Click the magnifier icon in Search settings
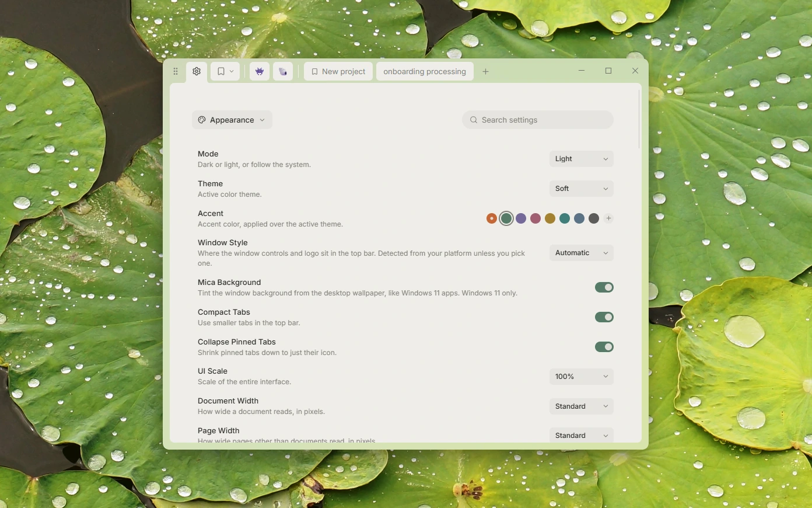The width and height of the screenshot is (812, 508). pyautogui.click(x=474, y=120)
